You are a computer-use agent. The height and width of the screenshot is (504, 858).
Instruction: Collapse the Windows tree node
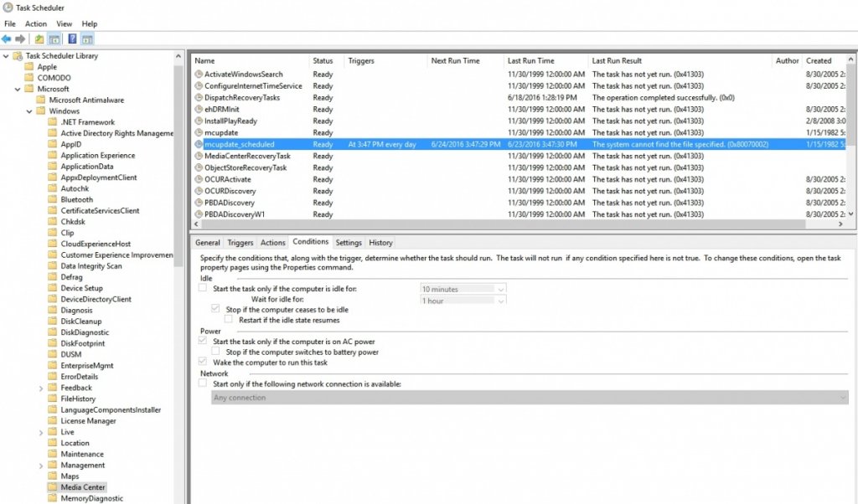(x=29, y=111)
